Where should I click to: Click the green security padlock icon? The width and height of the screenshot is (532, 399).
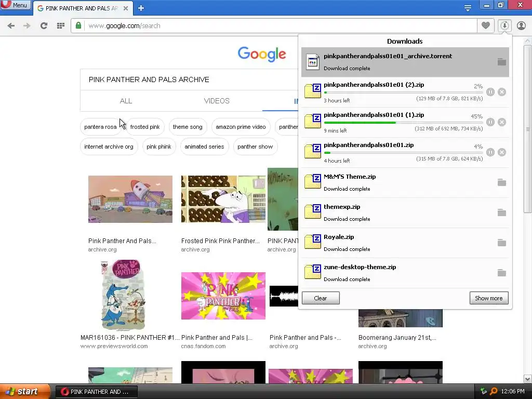click(78, 25)
